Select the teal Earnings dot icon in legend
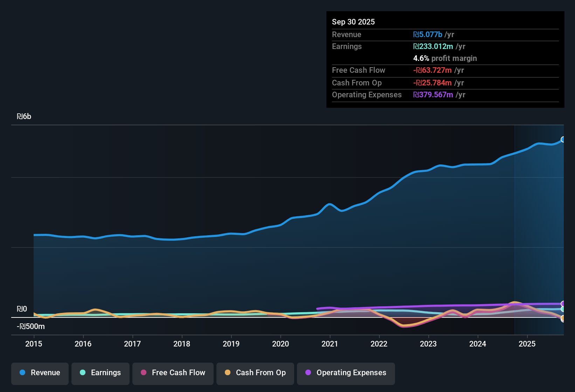575x392 pixels. 83,373
